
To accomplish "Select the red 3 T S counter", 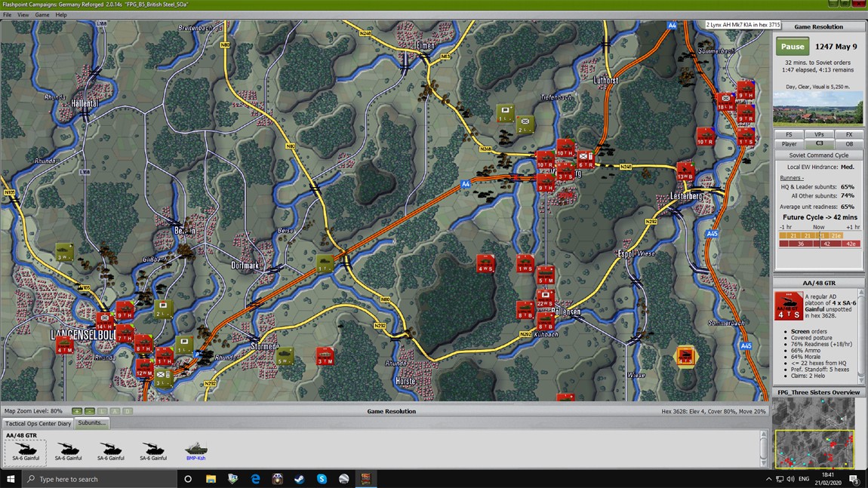I will coord(565,171).
